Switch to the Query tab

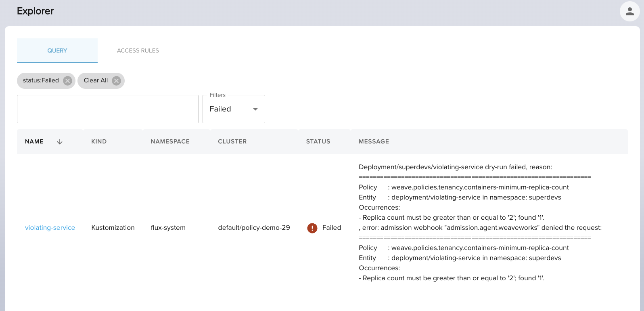pos(57,50)
